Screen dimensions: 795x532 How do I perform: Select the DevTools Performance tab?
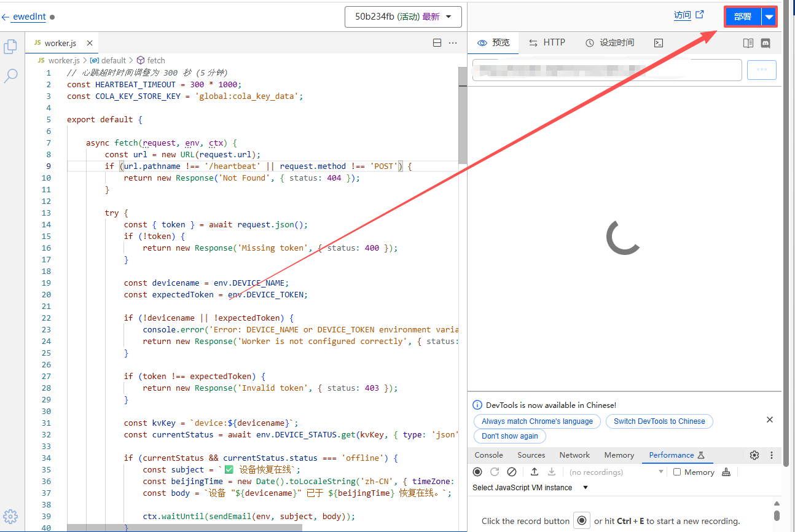[676, 455]
